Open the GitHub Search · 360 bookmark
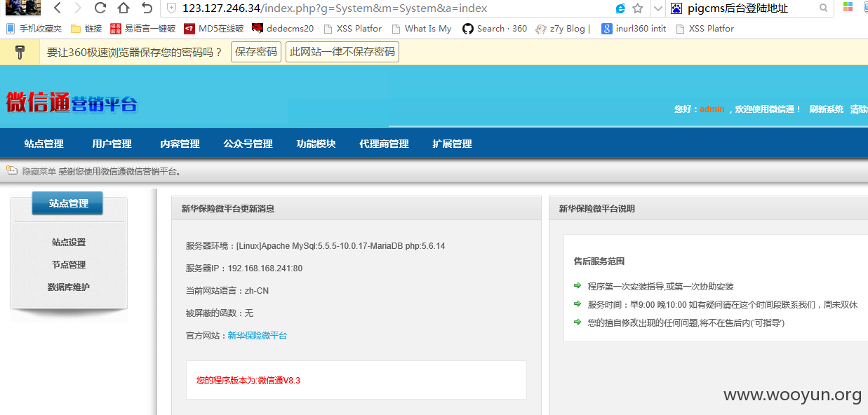Viewport: 868px width, 415px height. (495, 29)
